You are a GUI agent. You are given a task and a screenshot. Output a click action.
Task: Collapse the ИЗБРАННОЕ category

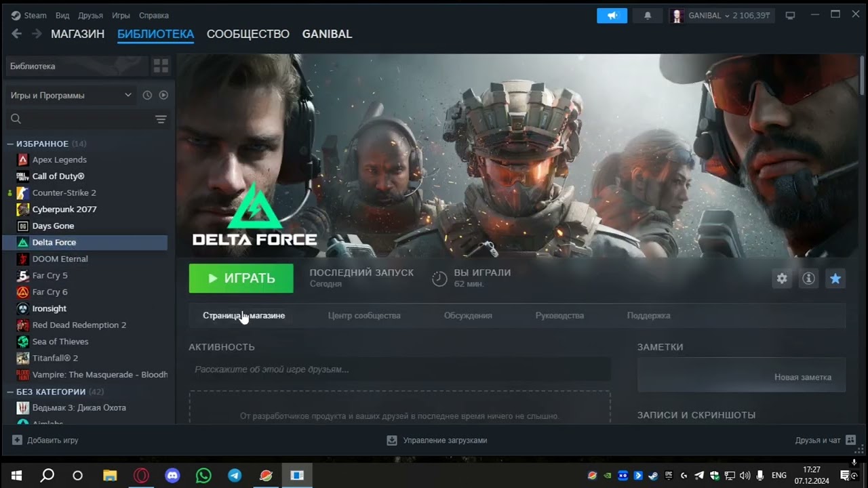10,144
